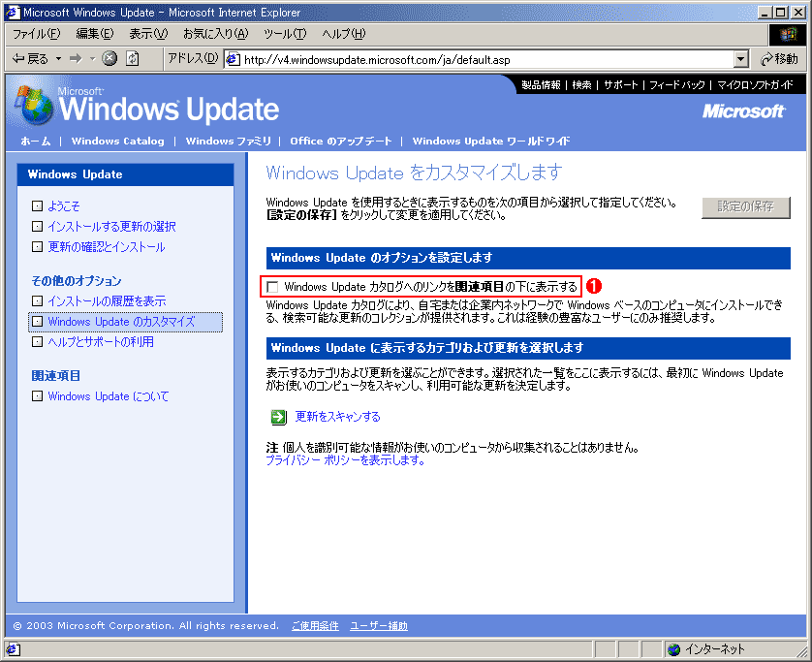This screenshot has height=662, width=812.
Task: Open the ヘルプ(H) menu
Action: point(343,34)
